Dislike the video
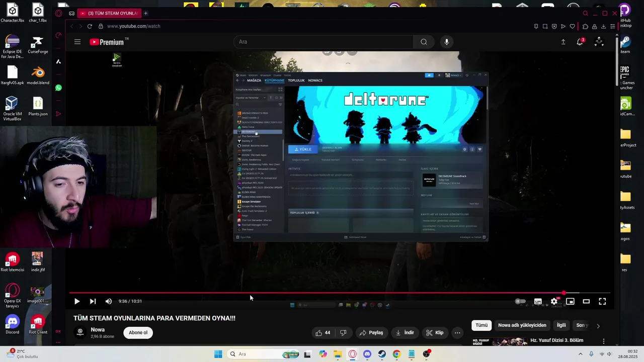The width and height of the screenshot is (644, 362). (343, 332)
